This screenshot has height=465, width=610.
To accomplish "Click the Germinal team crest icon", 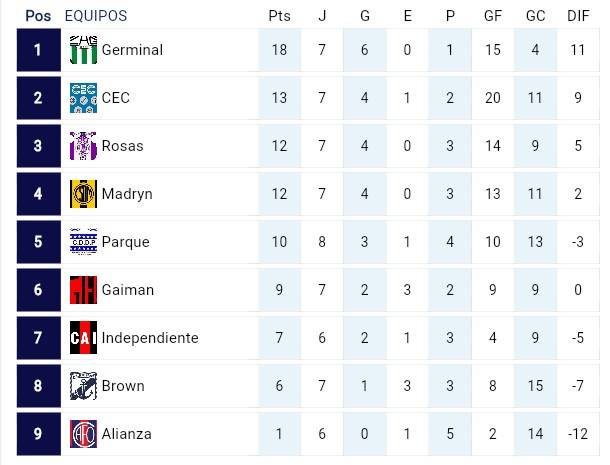I will 83,50.
